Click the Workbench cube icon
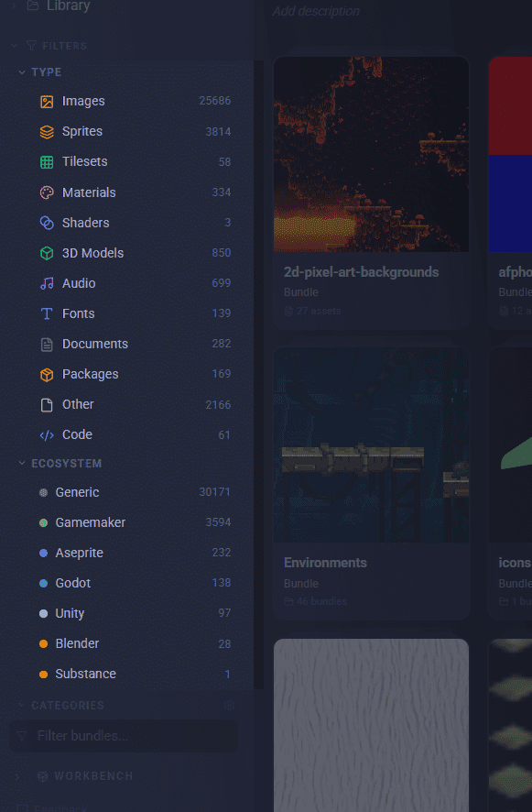The image size is (532, 812). 43,775
